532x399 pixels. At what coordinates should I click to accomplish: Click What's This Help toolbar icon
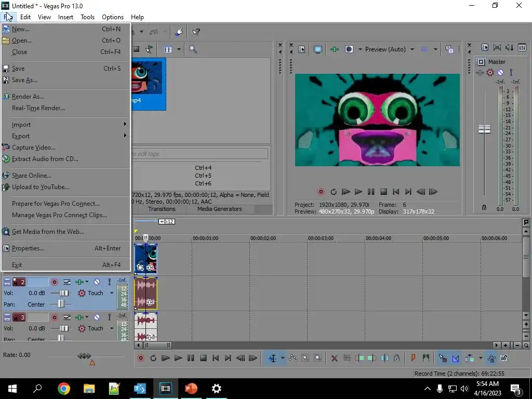[x=196, y=32]
